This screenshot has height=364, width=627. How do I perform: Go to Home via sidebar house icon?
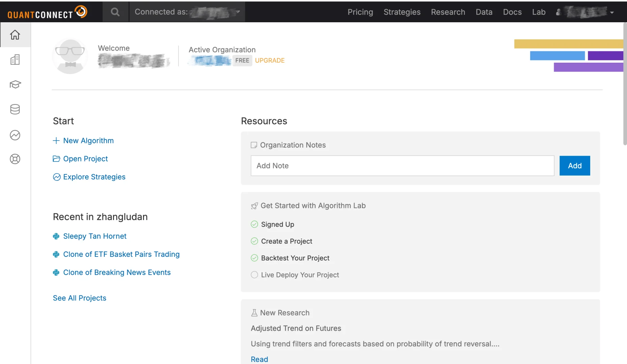coord(15,35)
